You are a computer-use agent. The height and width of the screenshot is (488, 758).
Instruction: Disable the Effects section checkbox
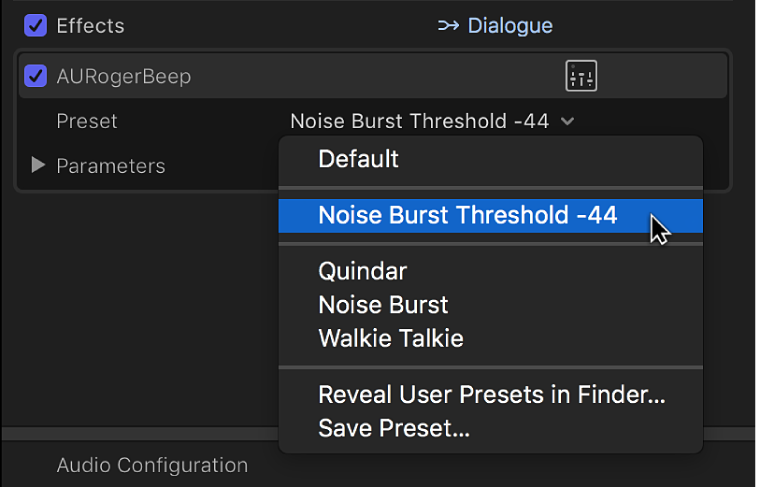36,25
